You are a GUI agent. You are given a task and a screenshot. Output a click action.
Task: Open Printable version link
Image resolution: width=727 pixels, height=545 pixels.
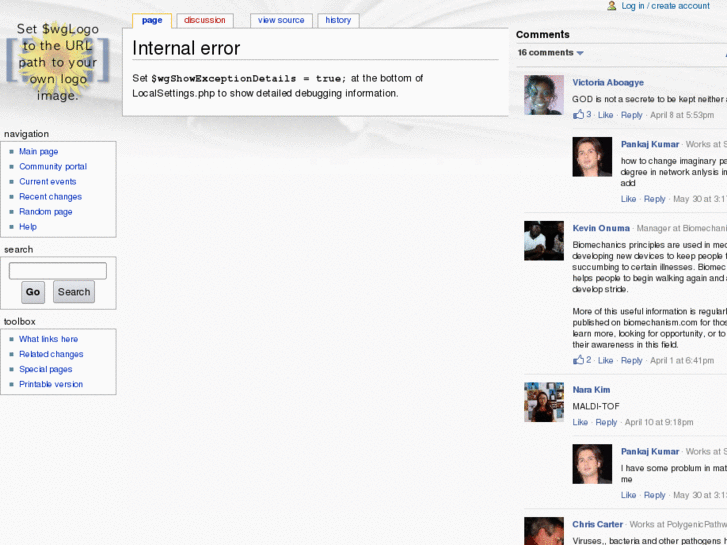[x=51, y=384]
